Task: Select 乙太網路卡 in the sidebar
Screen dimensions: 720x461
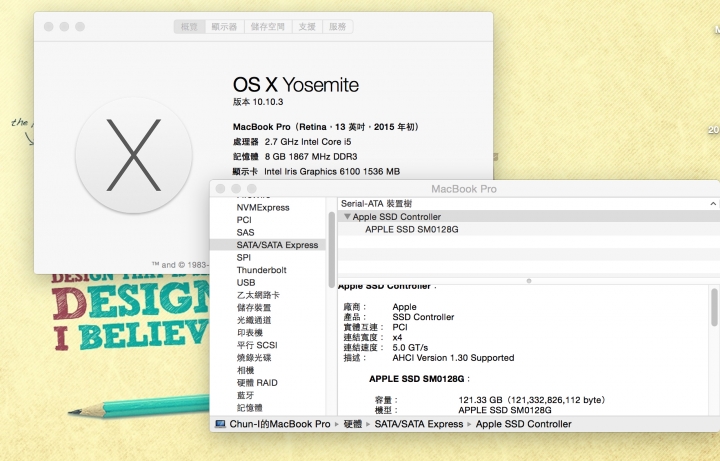Action: click(x=258, y=295)
